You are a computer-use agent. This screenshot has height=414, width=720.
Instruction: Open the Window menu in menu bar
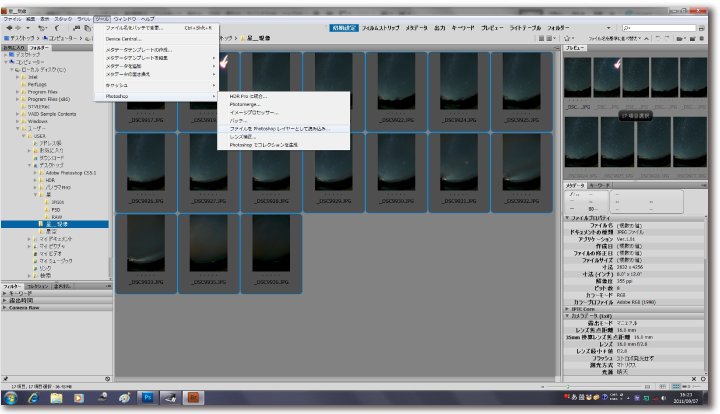tap(124, 19)
